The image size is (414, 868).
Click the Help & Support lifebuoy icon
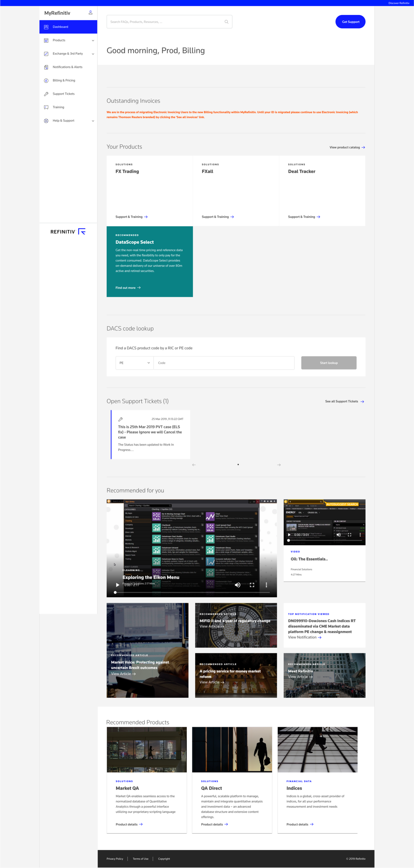(46, 121)
